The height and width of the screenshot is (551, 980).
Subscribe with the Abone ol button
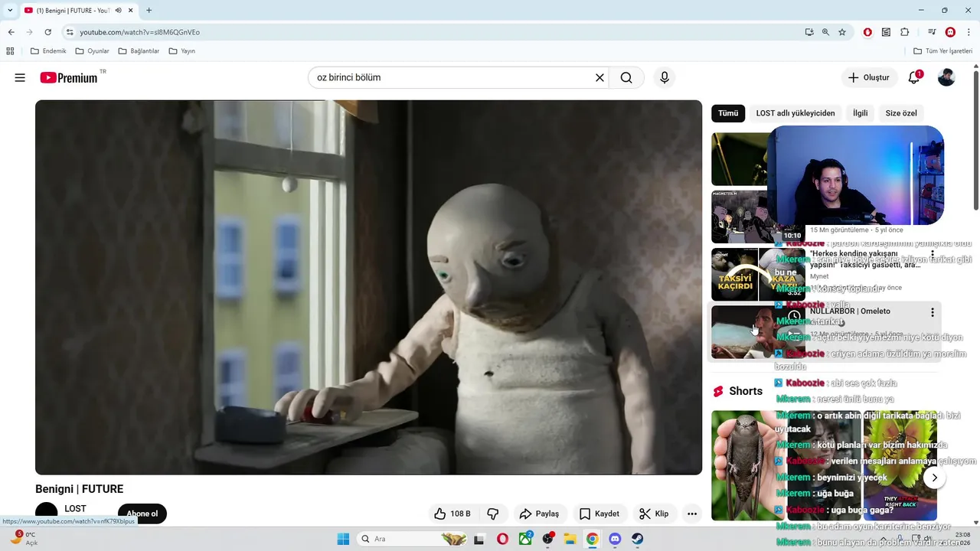point(142,514)
